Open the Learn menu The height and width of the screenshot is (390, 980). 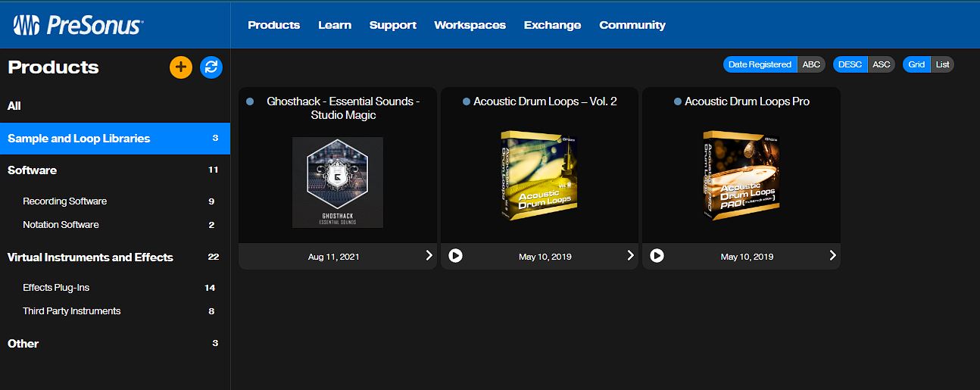pos(335,25)
